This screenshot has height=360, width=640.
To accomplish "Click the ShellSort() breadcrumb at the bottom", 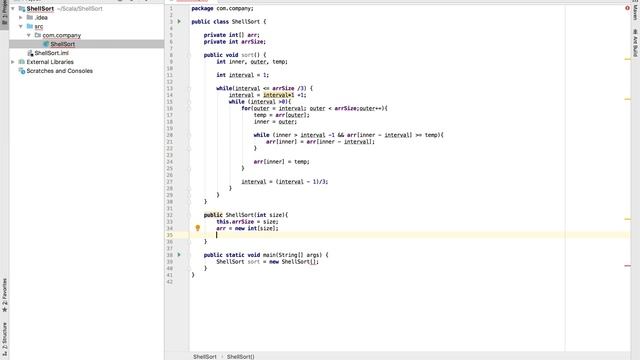I will coord(240,357).
